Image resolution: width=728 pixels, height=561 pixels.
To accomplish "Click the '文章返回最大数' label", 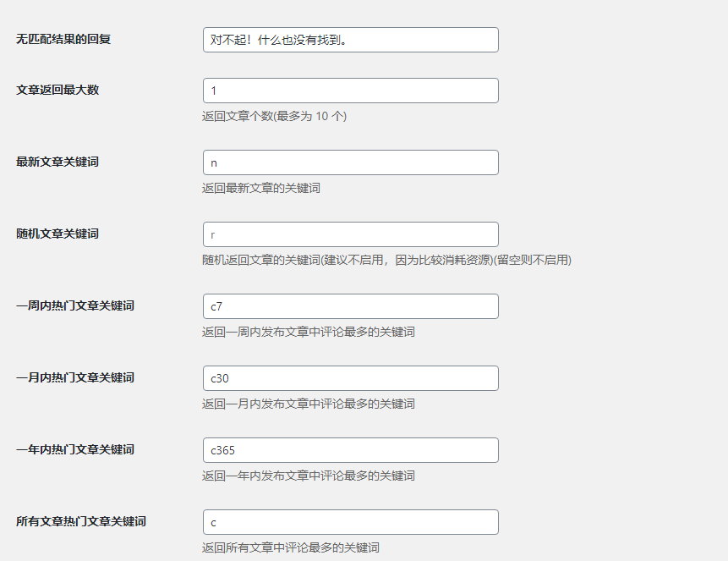I will (x=57, y=90).
